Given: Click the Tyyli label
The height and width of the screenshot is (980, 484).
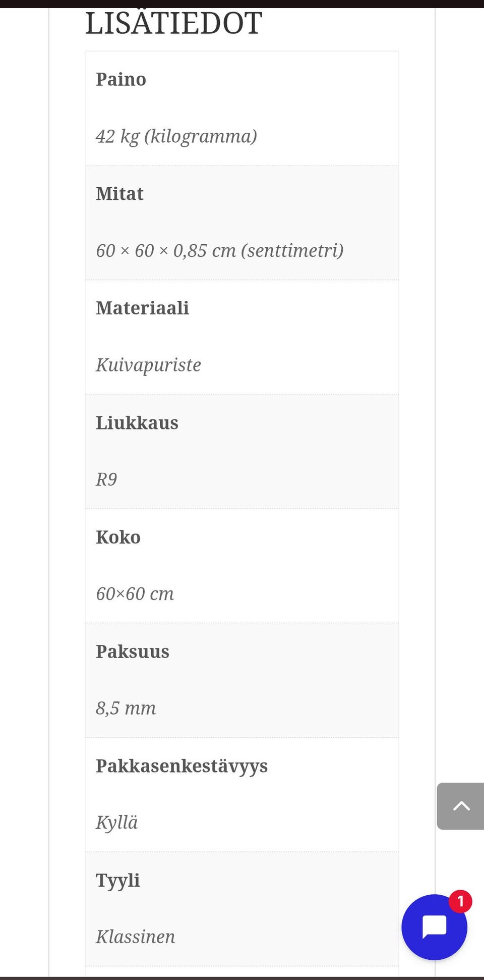Looking at the screenshot, I should 118,881.
